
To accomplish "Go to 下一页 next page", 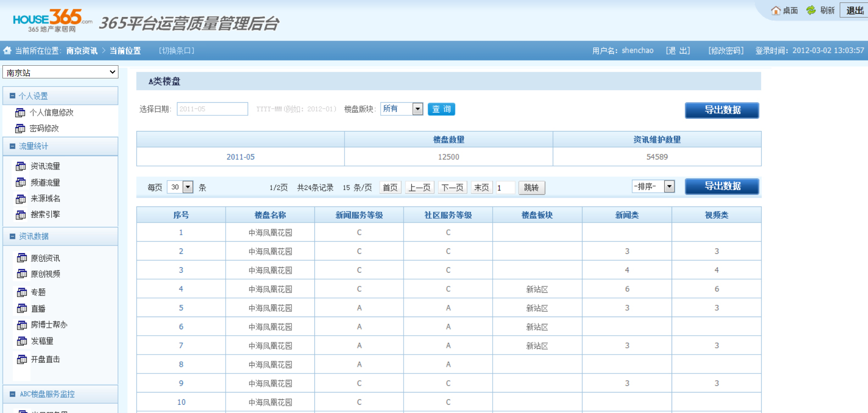I will 452,188.
